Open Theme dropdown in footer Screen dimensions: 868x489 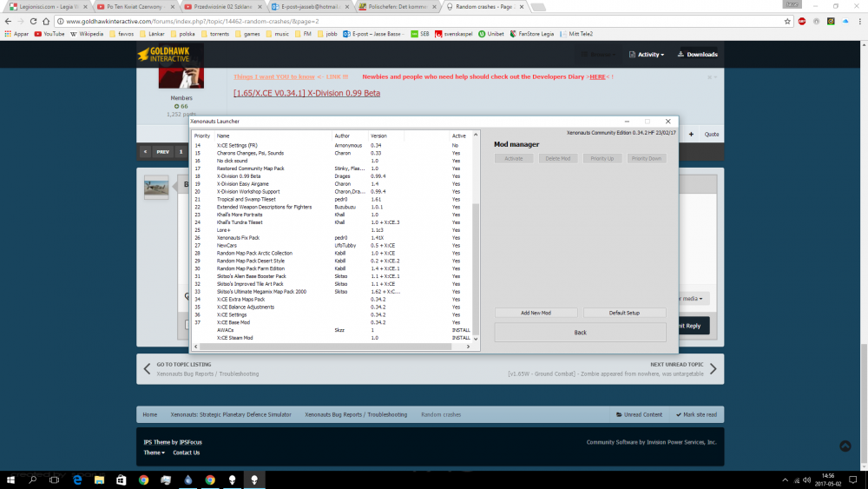point(155,453)
